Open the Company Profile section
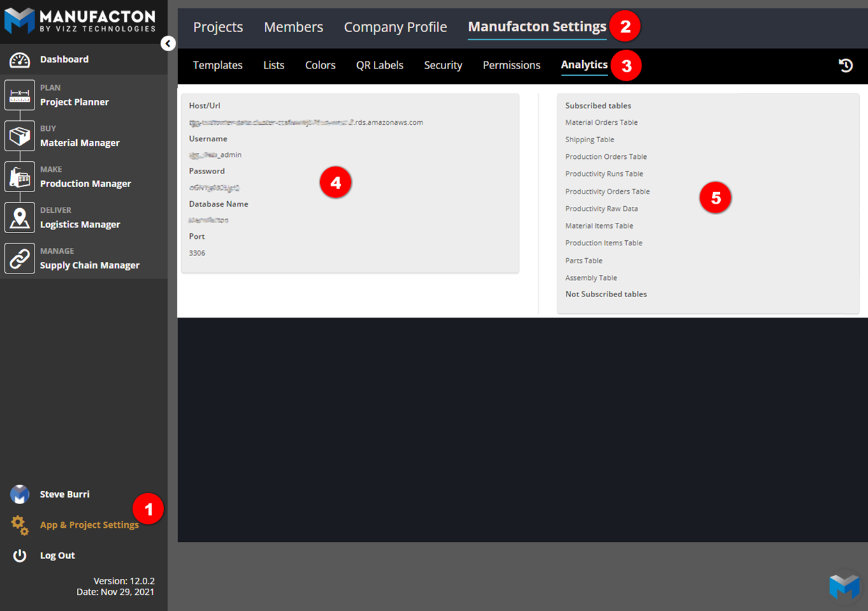The image size is (868, 611). coord(395,27)
